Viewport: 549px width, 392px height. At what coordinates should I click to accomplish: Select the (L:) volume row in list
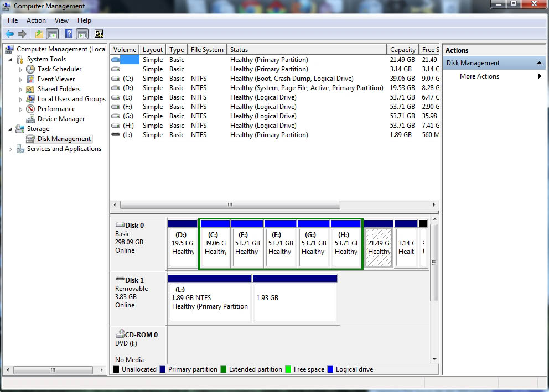point(128,135)
